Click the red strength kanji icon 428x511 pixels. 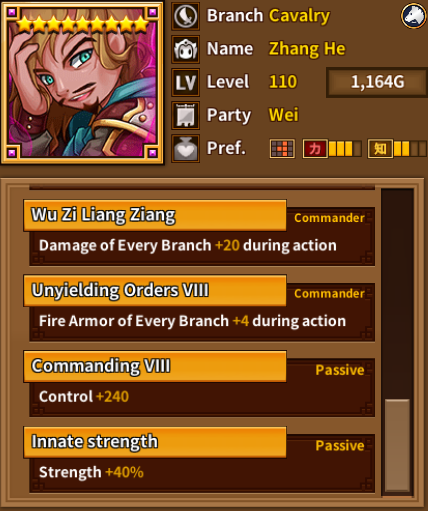tap(315, 149)
